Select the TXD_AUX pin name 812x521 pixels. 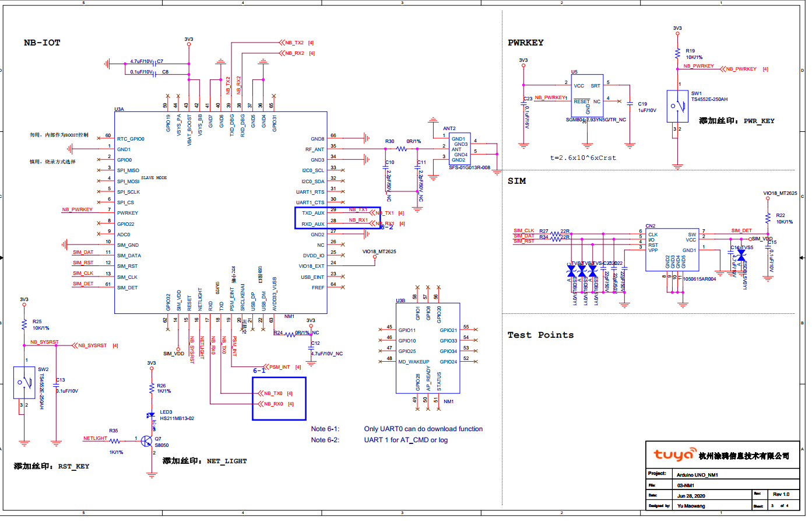click(313, 213)
